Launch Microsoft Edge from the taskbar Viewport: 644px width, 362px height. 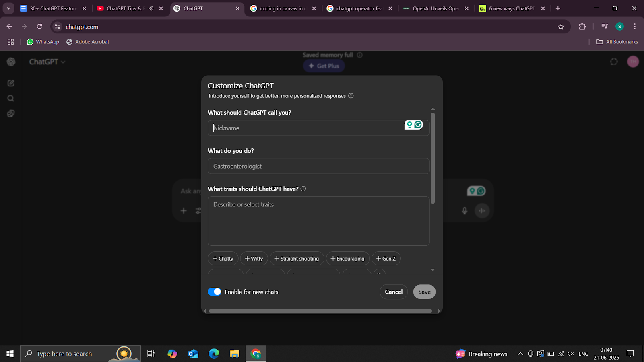tap(214, 354)
